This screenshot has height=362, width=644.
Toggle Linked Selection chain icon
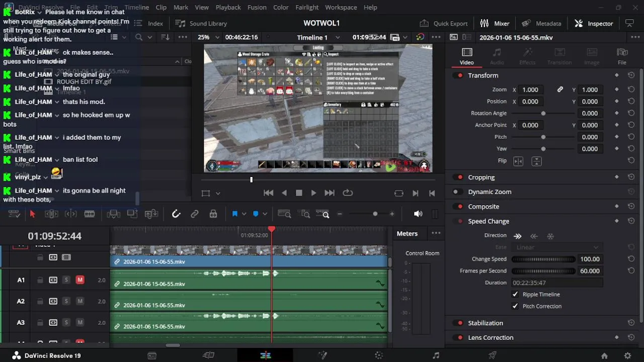pos(194,214)
